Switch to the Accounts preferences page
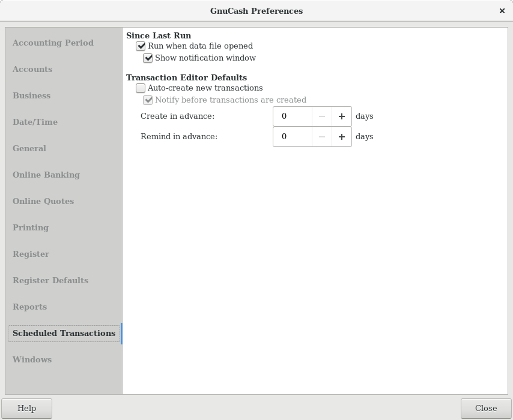The image size is (513, 420). [32, 69]
